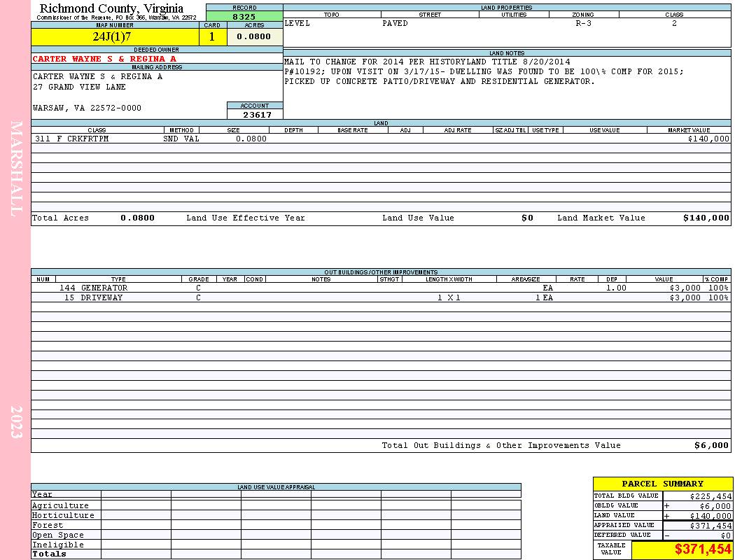Click the record number 8325 field
The height and width of the screenshot is (560, 735).
point(244,16)
